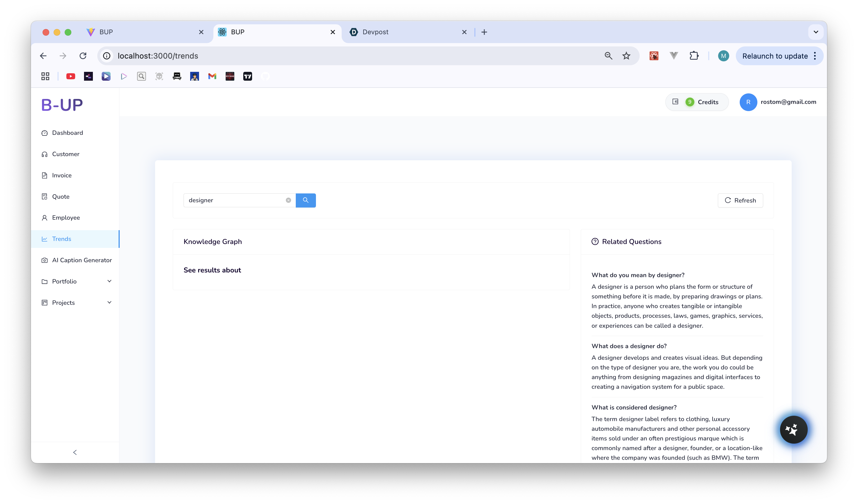Open the Invoice menu item
The image size is (858, 504).
pos(62,175)
